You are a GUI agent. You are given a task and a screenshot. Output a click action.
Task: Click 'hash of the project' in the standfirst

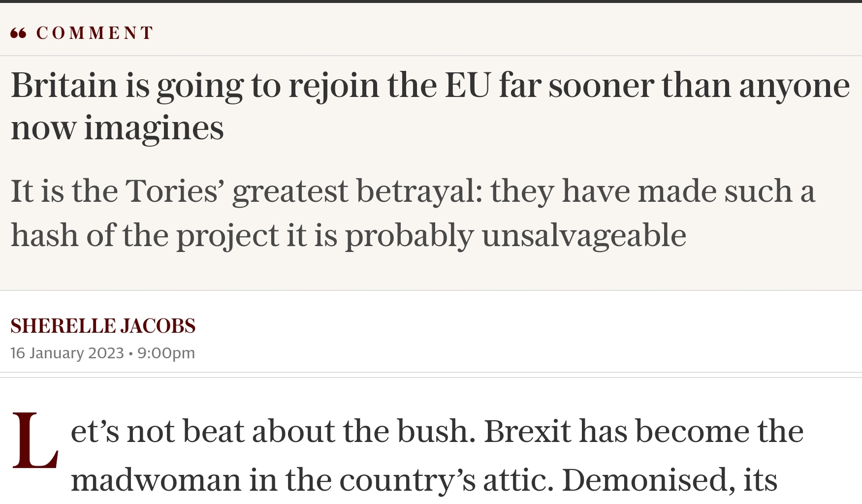click(145, 235)
